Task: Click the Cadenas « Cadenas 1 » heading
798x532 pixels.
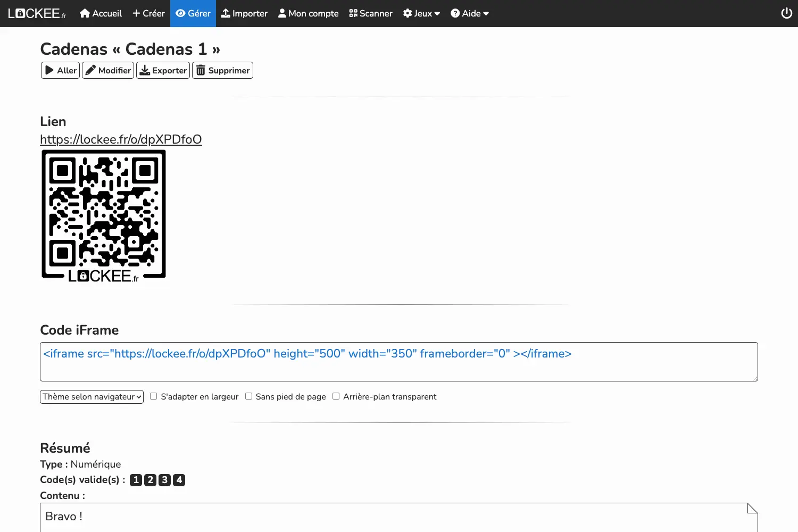Action: pos(130,49)
